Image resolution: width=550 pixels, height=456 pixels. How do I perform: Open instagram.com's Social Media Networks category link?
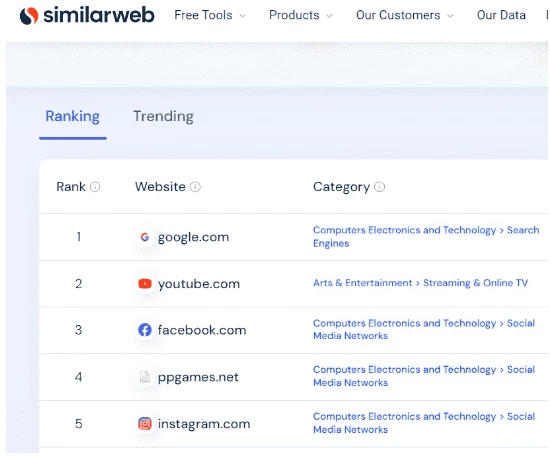[x=424, y=423]
